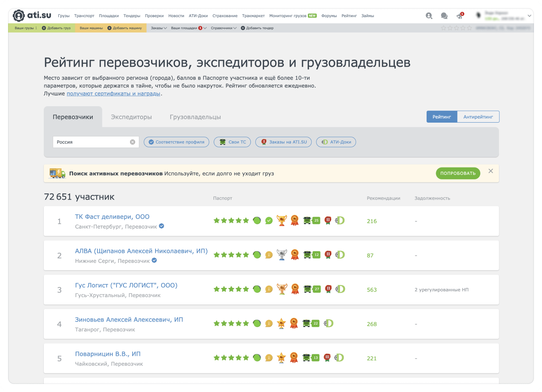Viewport: 542px width, 392px height.
Task: Click 563 recommendations for Гус Логист
Action: click(372, 289)
